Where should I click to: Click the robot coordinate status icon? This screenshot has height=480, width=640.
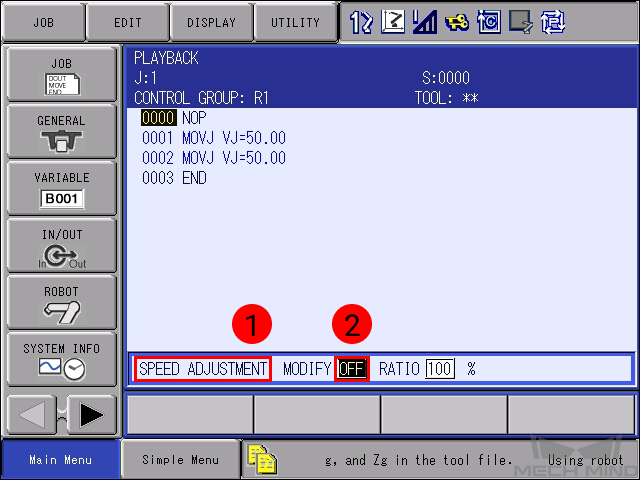393,22
